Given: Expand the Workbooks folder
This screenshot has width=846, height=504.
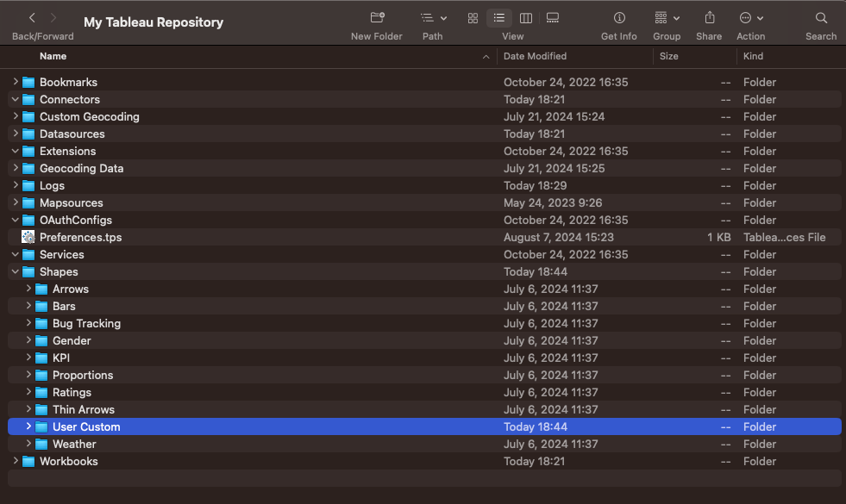Looking at the screenshot, I should [16, 462].
